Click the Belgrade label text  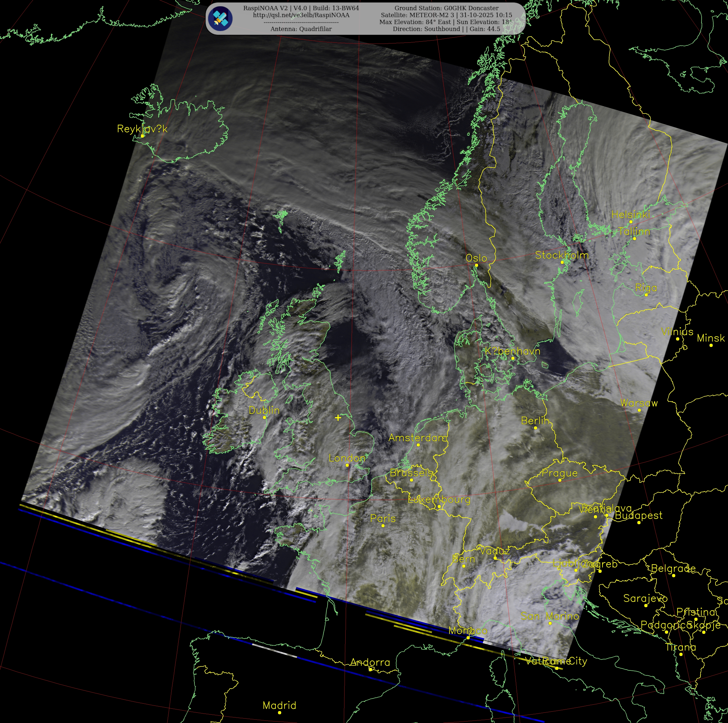673,568
